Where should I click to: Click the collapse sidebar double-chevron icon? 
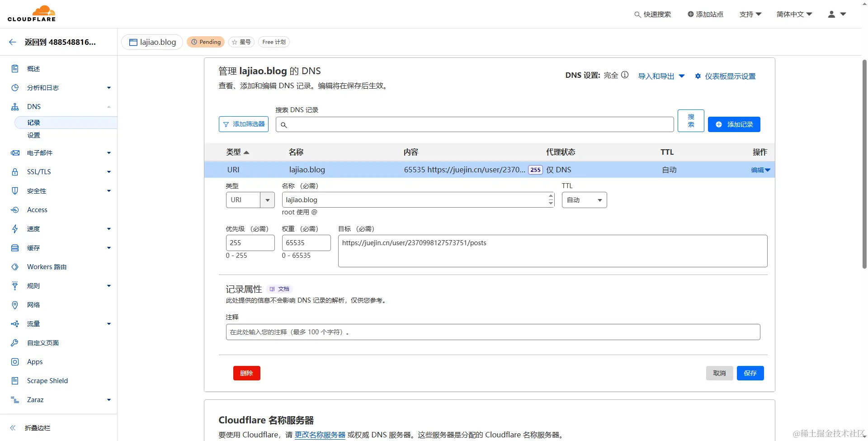pyautogui.click(x=13, y=428)
